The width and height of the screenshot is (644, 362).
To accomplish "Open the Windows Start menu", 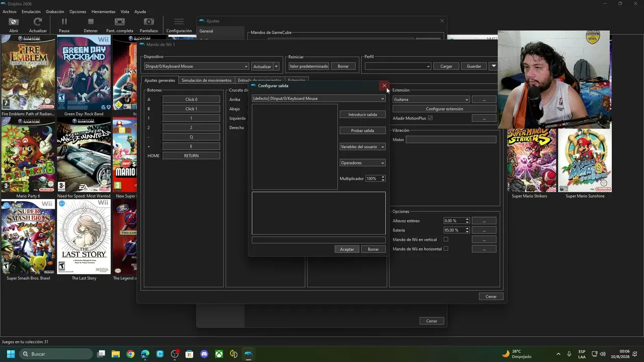I will pyautogui.click(x=11, y=354).
